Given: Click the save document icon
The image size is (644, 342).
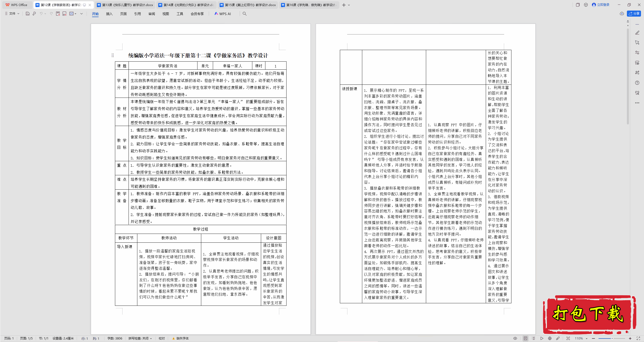Looking at the screenshot, I should click(28, 14).
